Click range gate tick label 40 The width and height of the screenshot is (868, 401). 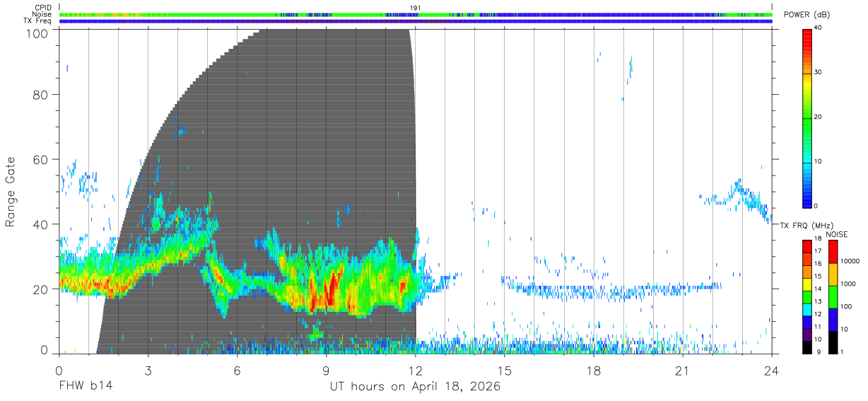42,225
